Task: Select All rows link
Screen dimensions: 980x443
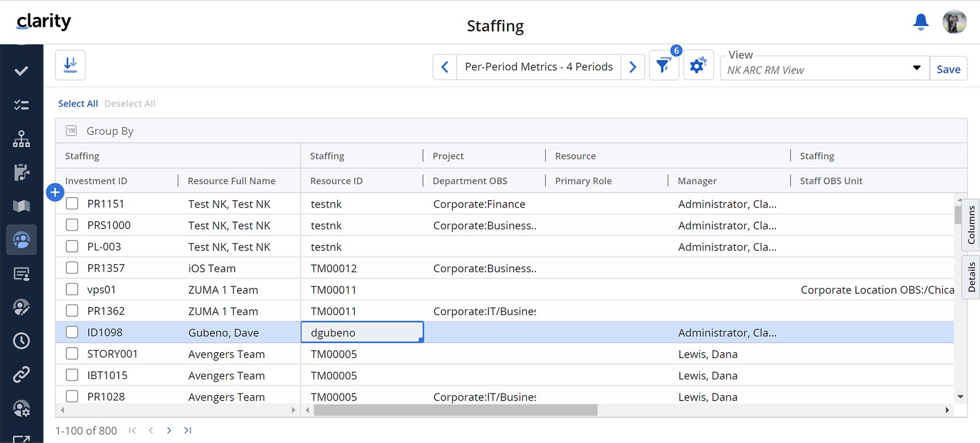Action: (x=78, y=103)
